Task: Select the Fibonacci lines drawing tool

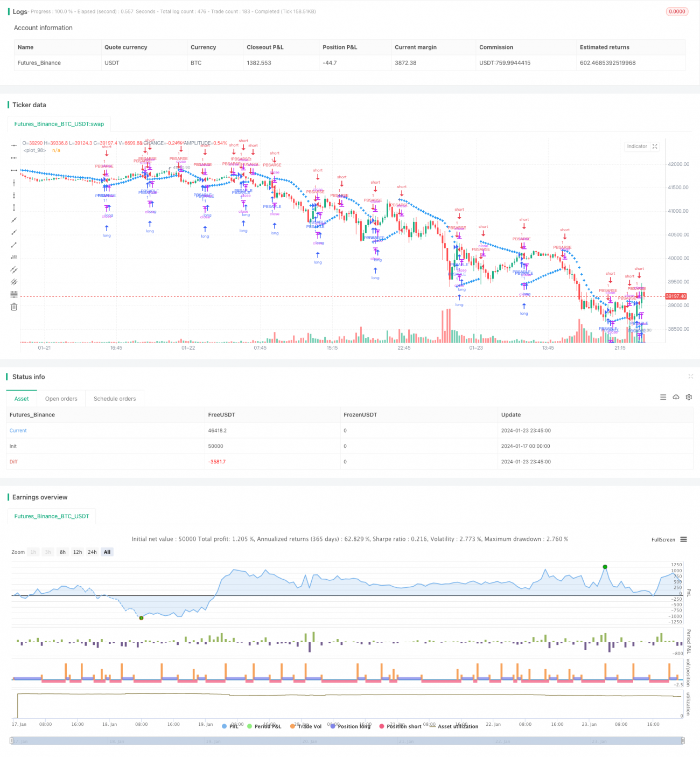Action: coord(14,294)
